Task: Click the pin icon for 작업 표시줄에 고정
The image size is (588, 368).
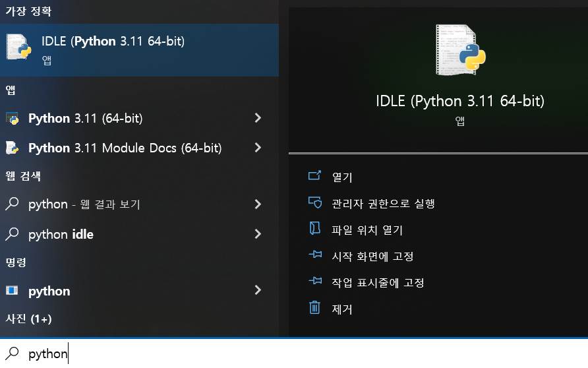Action: point(315,280)
